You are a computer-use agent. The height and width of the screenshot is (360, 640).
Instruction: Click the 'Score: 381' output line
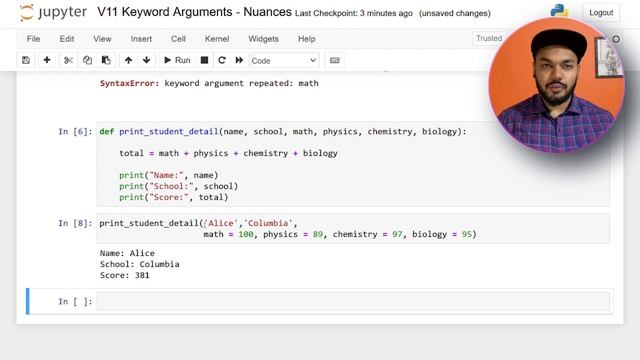click(x=124, y=275)
